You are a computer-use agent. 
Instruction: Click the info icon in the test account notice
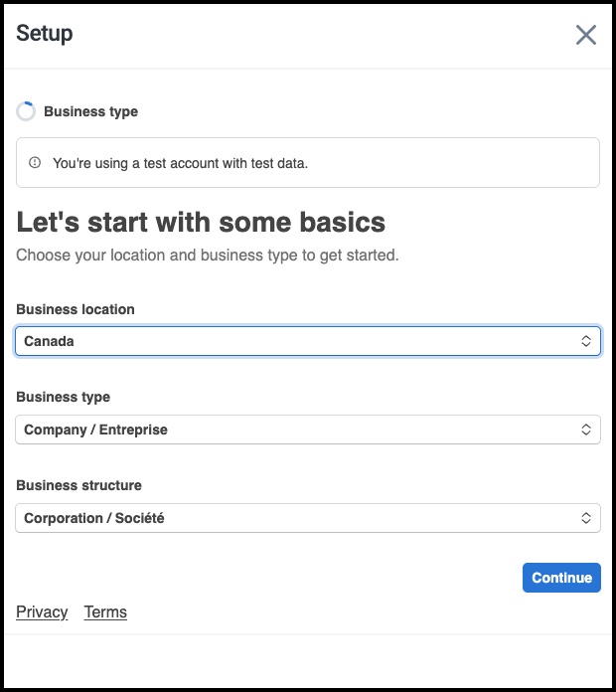pyautogui.click(x=35, y=163)
